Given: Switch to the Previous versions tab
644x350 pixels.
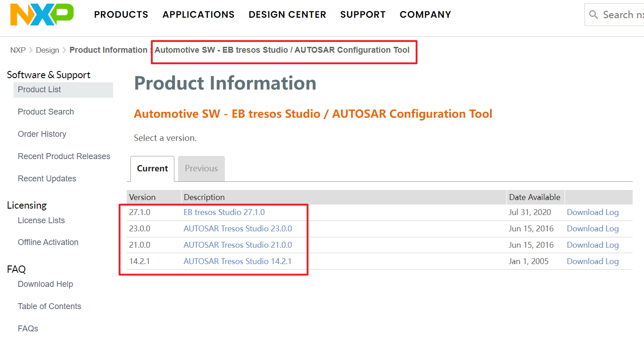Looking at the screenshot, I should click(x=201, y=168).
